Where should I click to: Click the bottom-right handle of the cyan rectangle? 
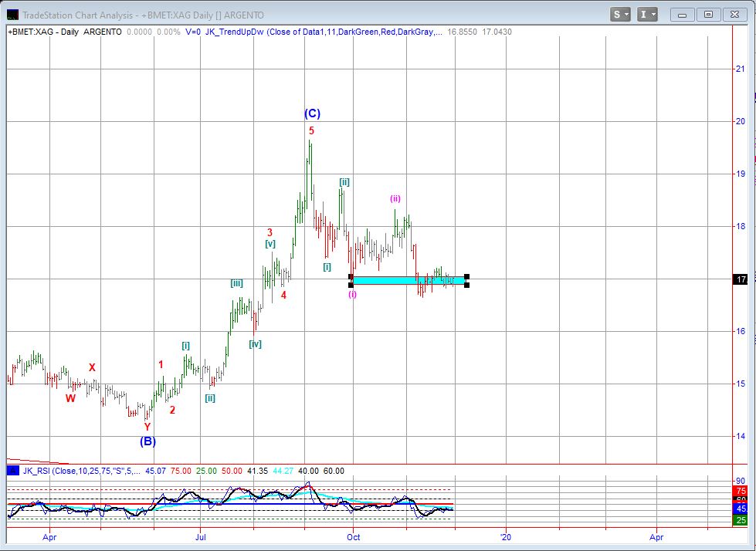(466, 285)
